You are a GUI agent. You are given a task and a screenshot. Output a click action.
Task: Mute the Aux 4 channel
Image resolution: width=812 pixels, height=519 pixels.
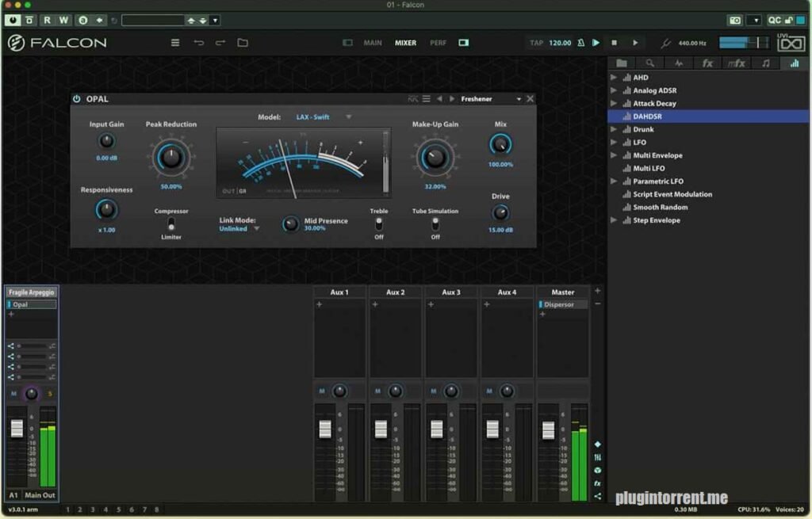point(488,391)
